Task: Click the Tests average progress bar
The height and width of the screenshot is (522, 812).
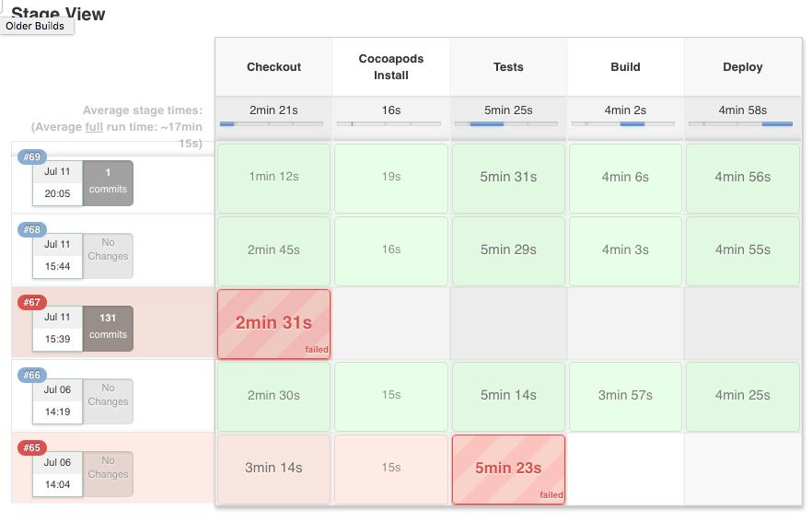Action: pos(506,123)
